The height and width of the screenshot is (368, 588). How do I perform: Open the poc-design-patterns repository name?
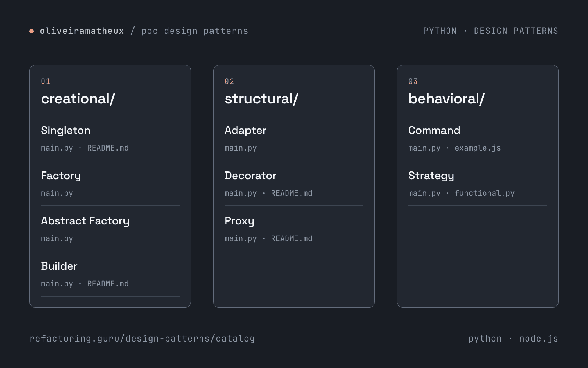(195, 31)
